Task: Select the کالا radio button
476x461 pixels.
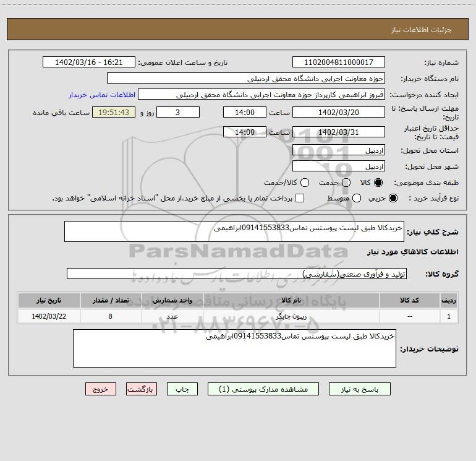Action: coord(378,183)
